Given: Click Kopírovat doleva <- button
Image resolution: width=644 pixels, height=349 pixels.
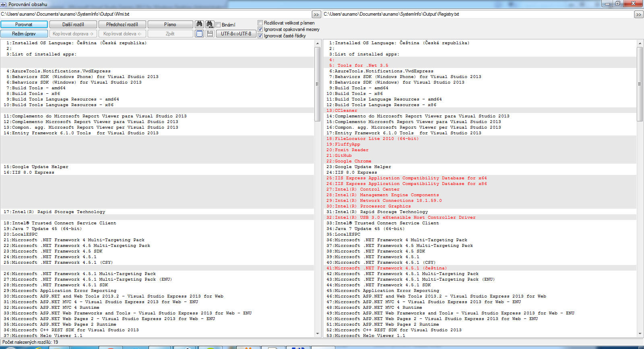Looking at the screenshot, I should point(122,34).
